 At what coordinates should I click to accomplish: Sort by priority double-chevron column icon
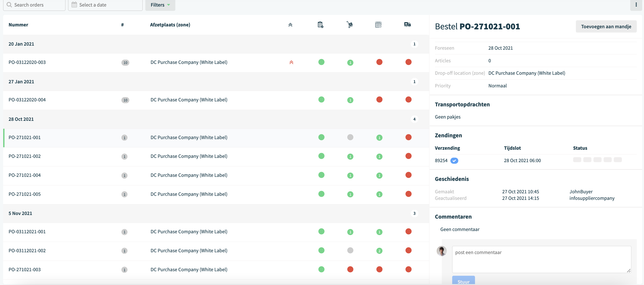click(x=290, y=25)
